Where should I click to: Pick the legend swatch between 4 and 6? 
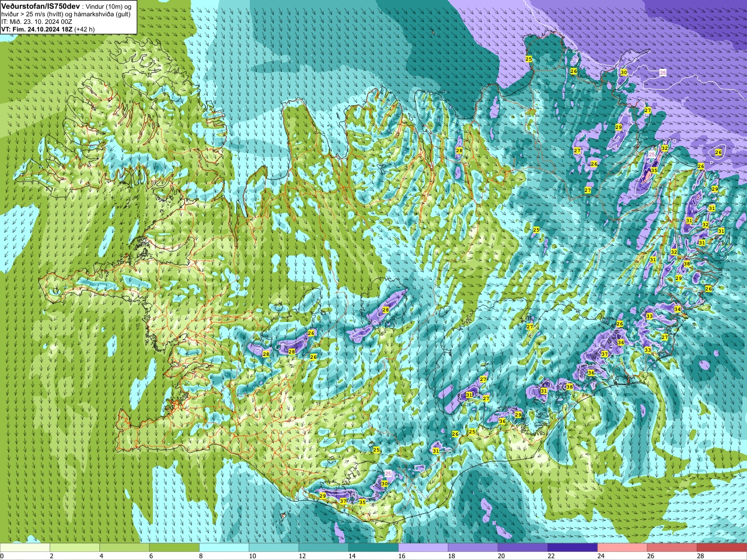coord(124,547)
